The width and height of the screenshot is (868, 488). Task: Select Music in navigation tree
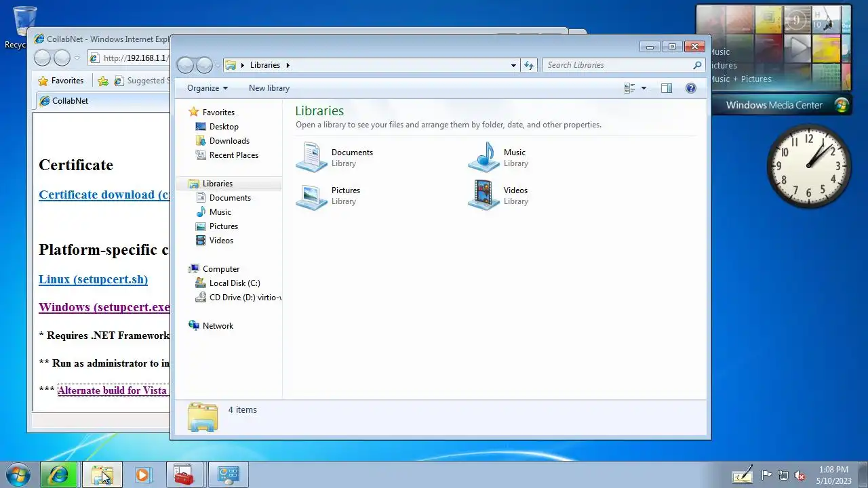(220, 212)
